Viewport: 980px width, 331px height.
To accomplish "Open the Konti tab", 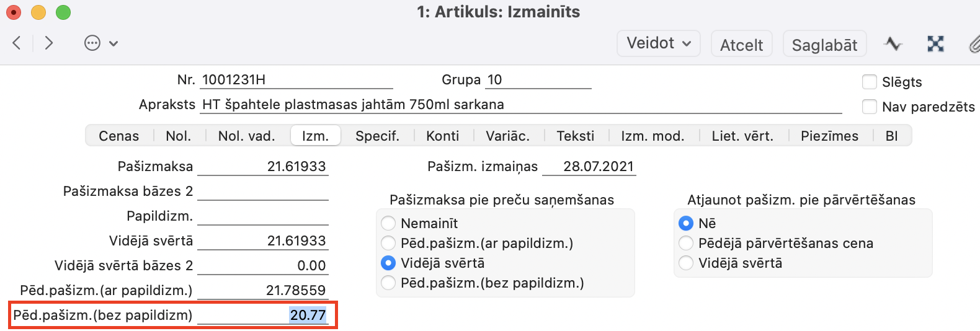I will (x=442, y=136).
